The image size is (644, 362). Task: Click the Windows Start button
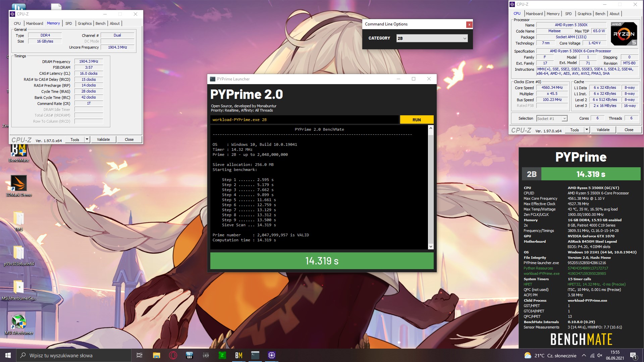click(8, 355)
